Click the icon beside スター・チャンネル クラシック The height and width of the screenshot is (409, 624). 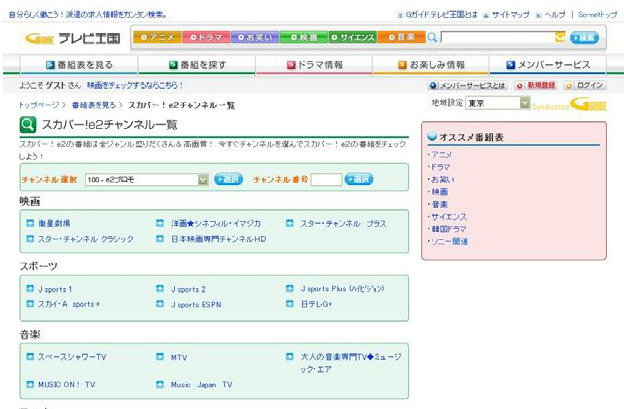pyautogui.click(x=30, y=239)
